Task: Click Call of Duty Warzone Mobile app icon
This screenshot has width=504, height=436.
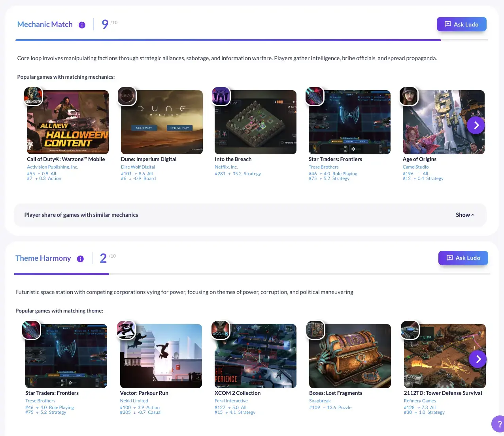Action: pyautogui.click(x=33, y=96)
